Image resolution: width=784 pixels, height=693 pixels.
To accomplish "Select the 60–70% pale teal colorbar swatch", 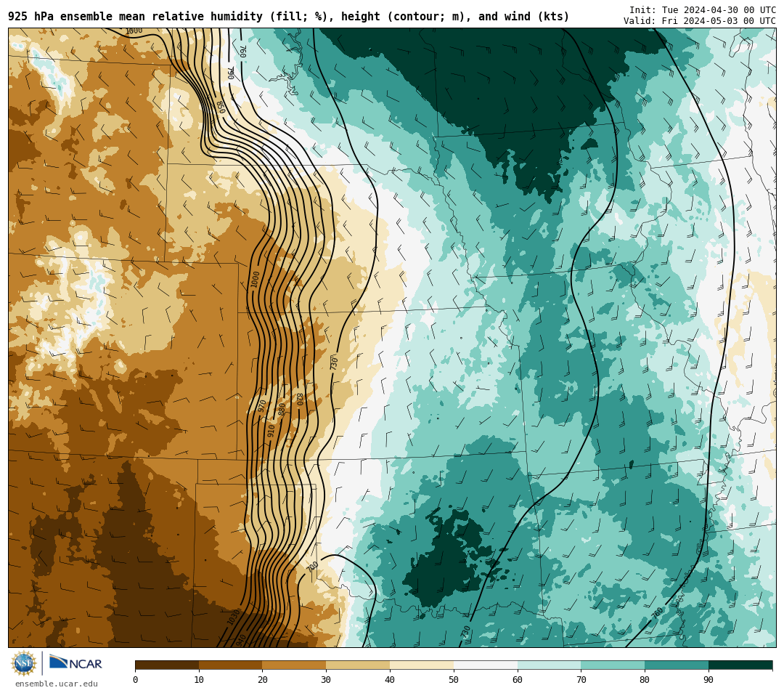I will tap(549, 665).
